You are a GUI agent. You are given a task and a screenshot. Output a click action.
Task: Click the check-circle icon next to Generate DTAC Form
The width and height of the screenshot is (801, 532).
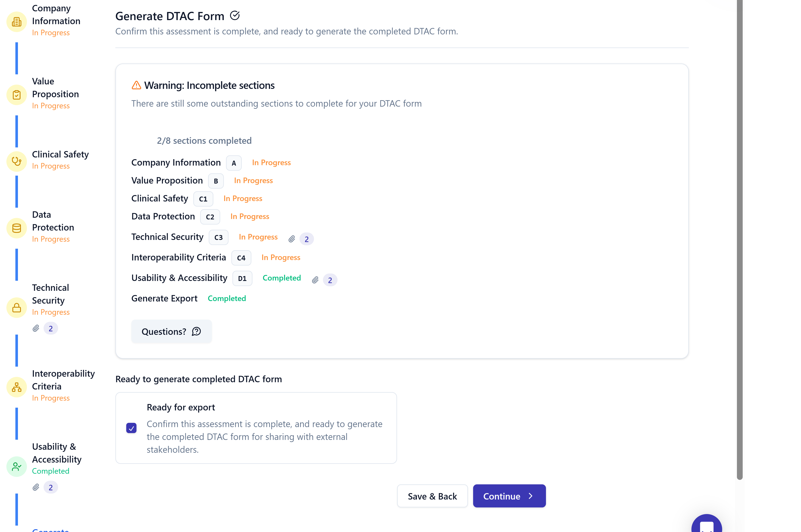[235, 15]
